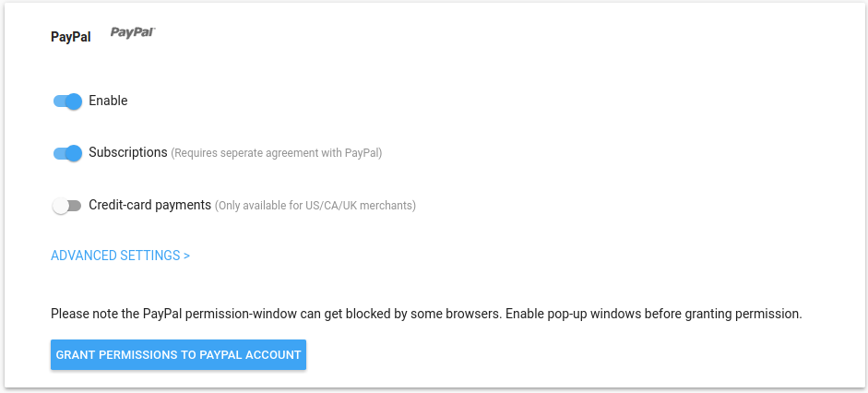Click the white knob of the Credit-card switch
Image resolution: width=868 pixels, height=393 pixels.
click(x=61, y=206)
